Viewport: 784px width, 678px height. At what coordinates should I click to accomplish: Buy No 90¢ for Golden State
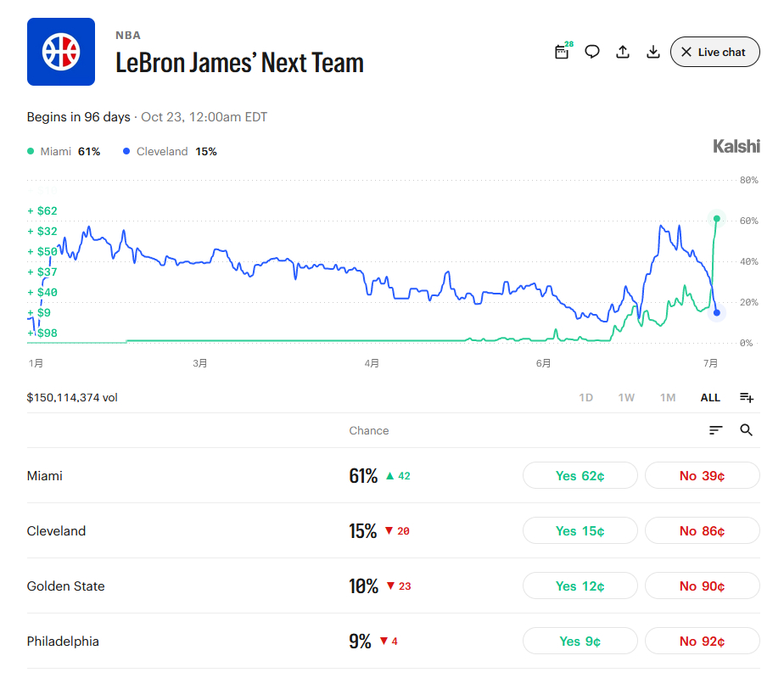(702, 586)
